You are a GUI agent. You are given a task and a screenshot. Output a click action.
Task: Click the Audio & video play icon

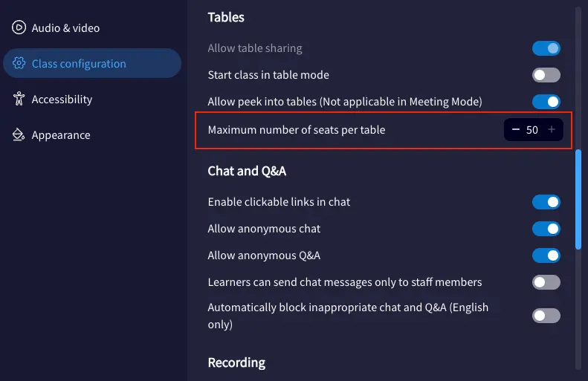coord(19,28)
